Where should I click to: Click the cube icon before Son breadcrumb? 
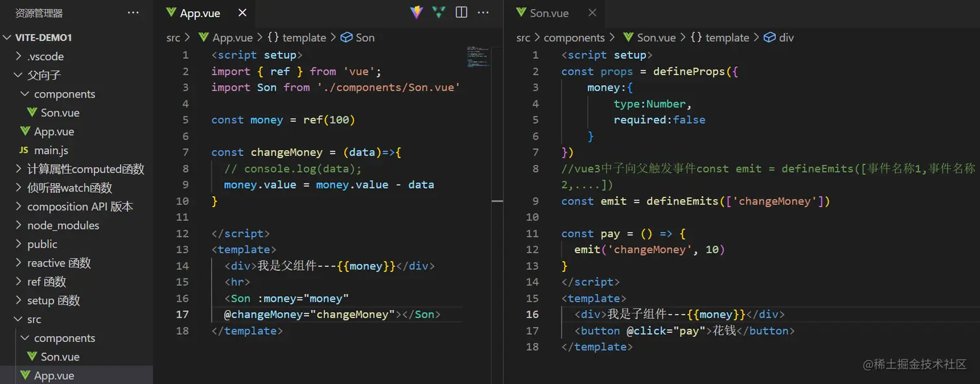(x=346, y=38)
